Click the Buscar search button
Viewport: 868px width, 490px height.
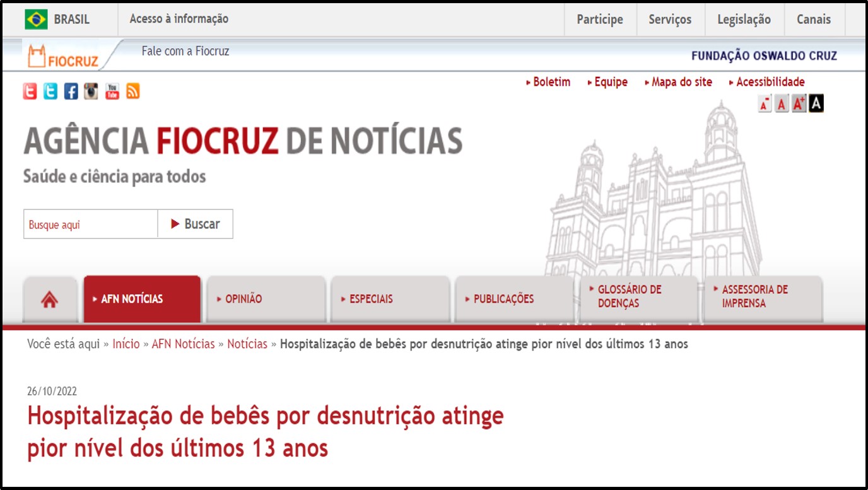click(x=196, y=224)
